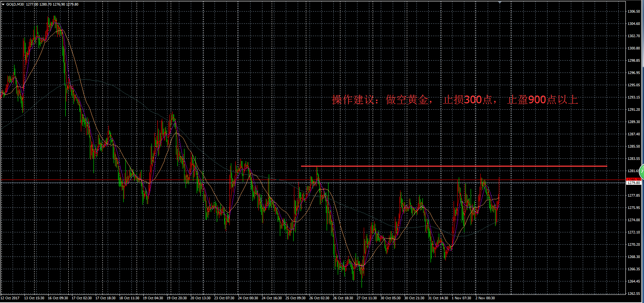This screenshot has width=644, height=303.
Task: Click the 30 Oct 05:30 time label
Action: pos(390,298)
